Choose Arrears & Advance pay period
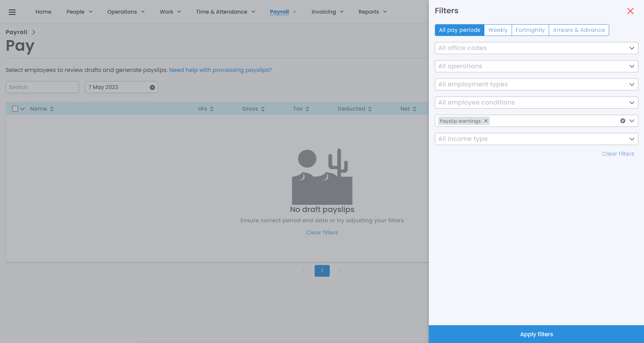This screenshot has height=343, width=644. (x=579, y=30)
